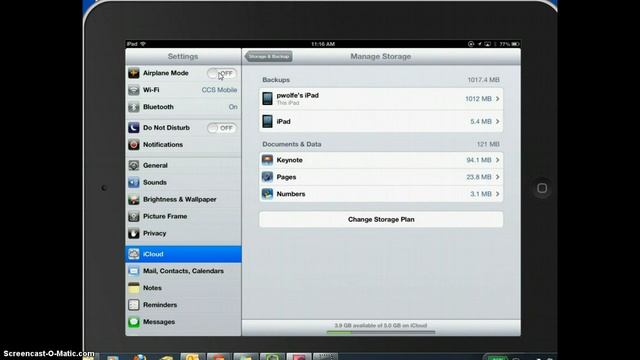Open Messages label in sidebar
The height and width of the screenshot is (360, 640).
[x=159, y=322]
